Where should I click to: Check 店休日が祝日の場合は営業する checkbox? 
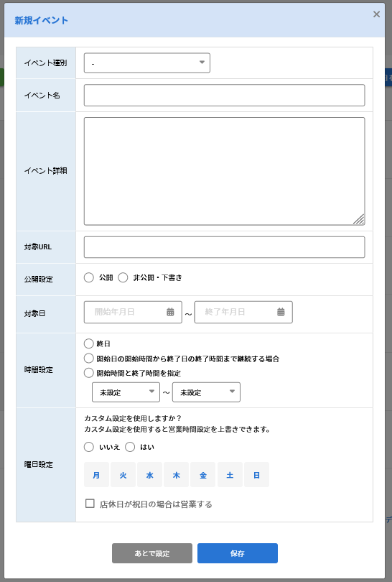coord(90,504)
